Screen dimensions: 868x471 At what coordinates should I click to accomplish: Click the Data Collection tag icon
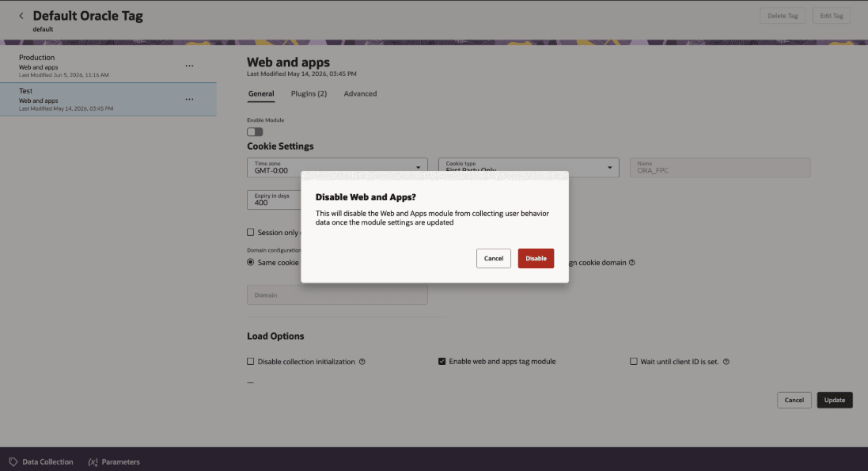[13, 462]
